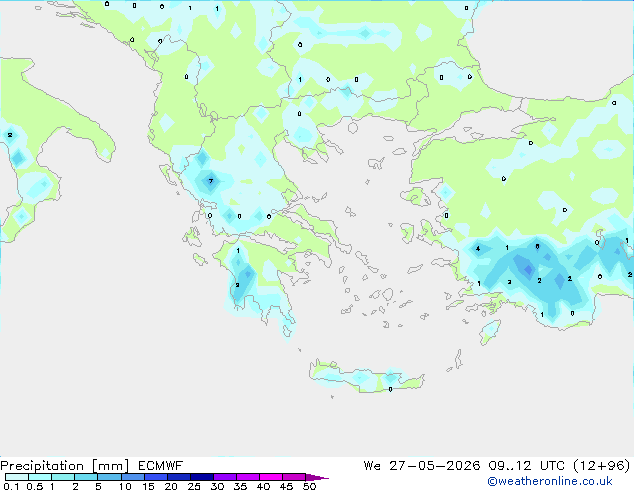The image size is (634, 490).
Task: Click the 2–5 mm legend color swatch
Action: (x=86, y=477)
